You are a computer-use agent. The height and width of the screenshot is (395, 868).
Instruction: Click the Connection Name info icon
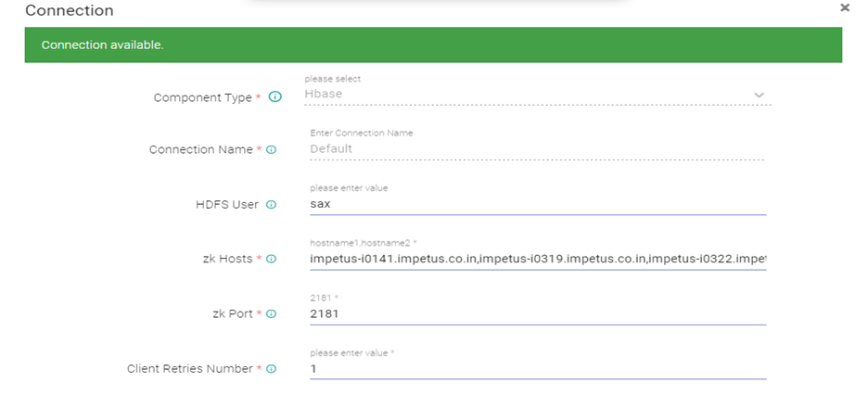[272, 150]
